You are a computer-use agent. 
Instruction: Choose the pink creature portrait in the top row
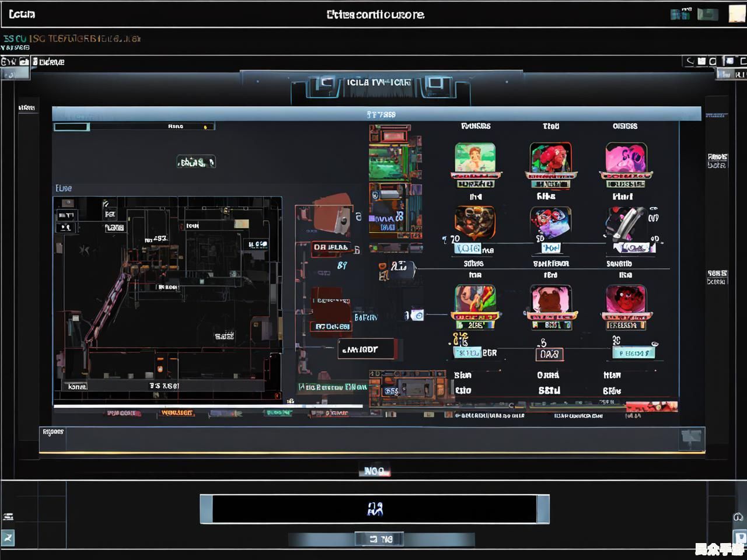pos(625,160)
